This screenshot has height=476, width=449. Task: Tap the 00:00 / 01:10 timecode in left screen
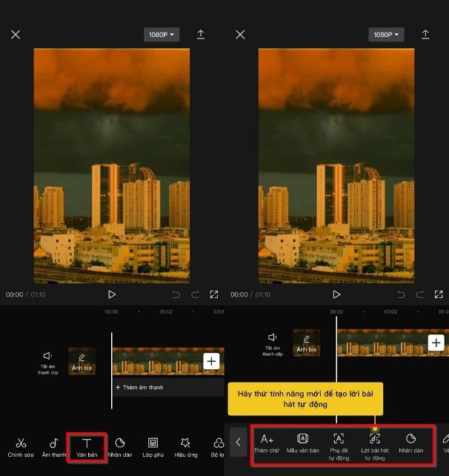(25, 294)
